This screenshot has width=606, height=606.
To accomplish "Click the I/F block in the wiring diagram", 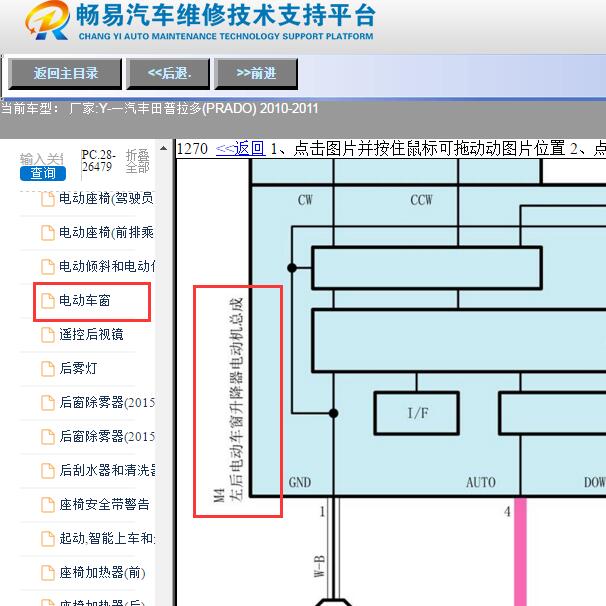I will click(x=417, y=413).
